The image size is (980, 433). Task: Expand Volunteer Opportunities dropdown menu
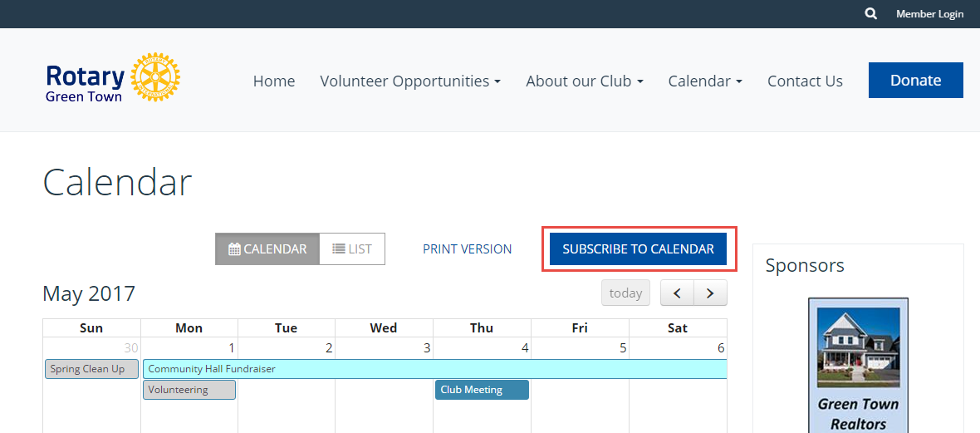pyautogui.click(x=410, y=81)
